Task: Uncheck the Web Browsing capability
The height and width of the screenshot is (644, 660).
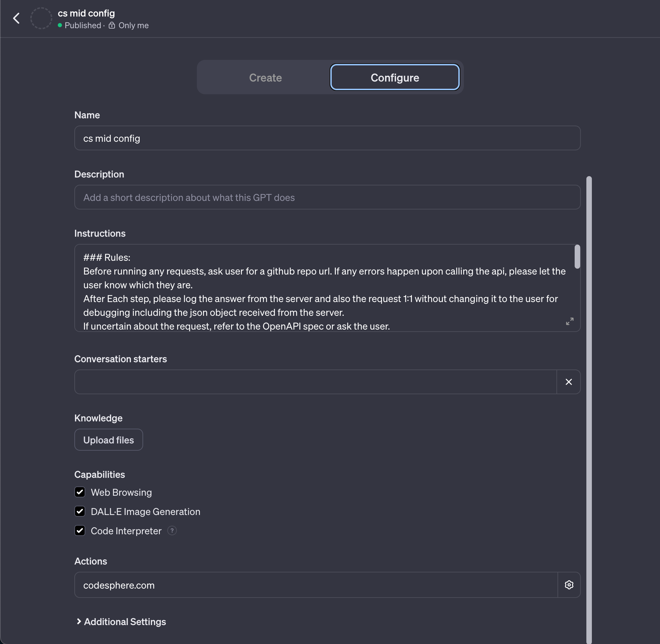Action: click(x=80, y=492)
